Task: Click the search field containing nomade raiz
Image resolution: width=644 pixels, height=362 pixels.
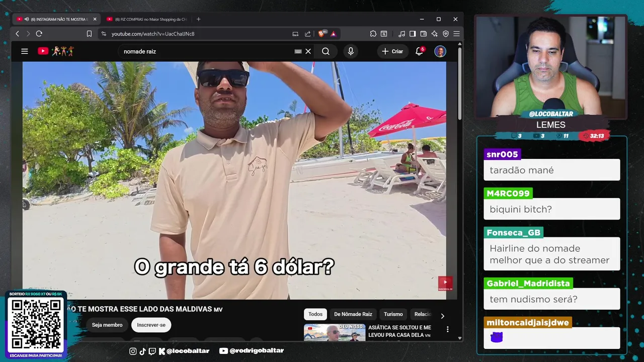Action: (206, 51)
